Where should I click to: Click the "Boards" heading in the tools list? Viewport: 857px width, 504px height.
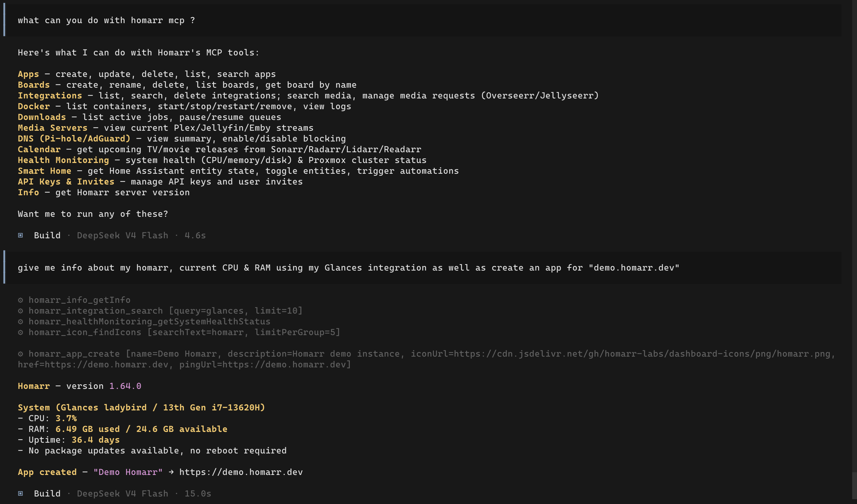pyautogui.click(x=34, y=85)
